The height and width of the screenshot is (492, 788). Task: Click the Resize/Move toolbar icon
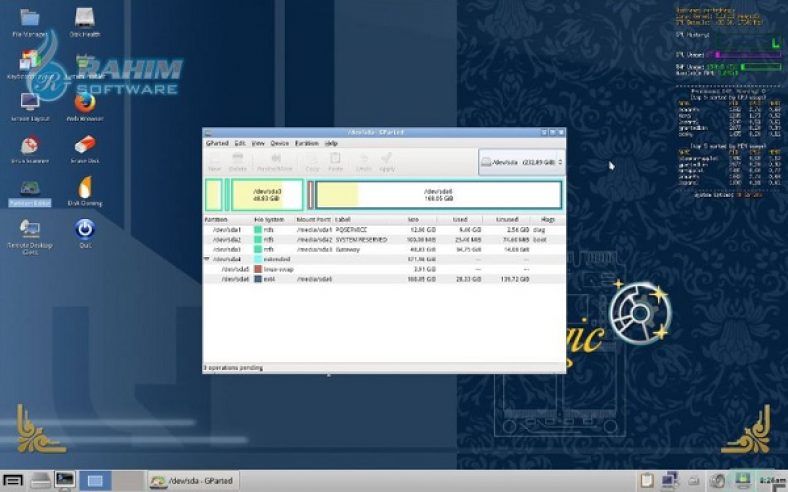tap(275, 162)
